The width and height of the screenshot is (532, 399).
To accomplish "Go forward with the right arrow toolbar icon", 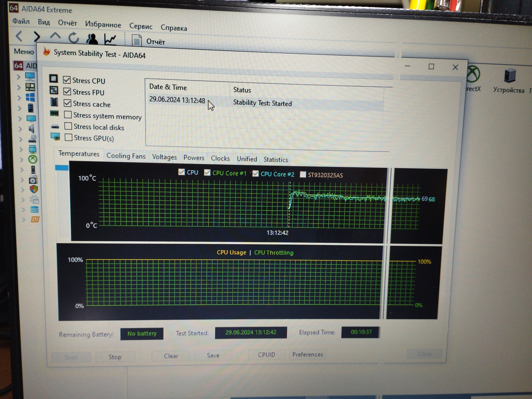I will pos(37,37).
